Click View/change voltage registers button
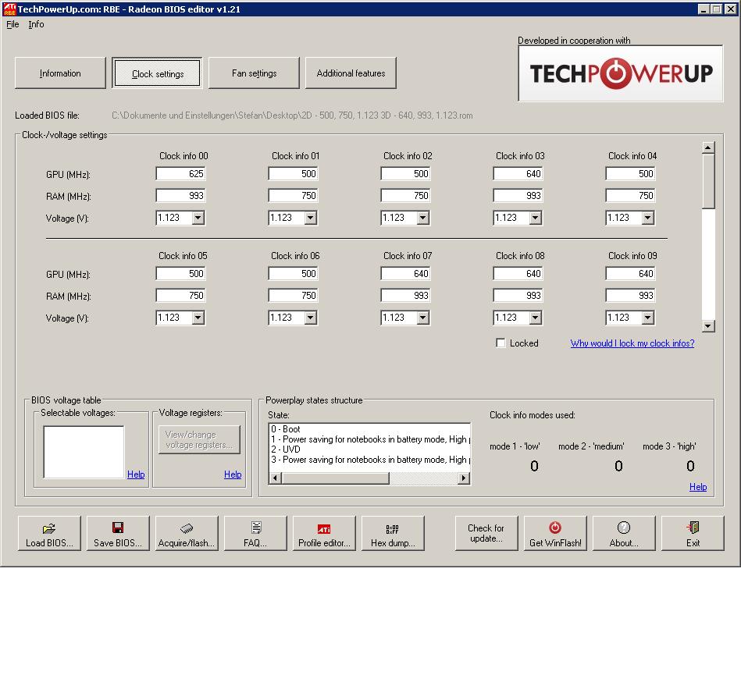The height and width of the screenshot is (700, 741). coord(199,440)
